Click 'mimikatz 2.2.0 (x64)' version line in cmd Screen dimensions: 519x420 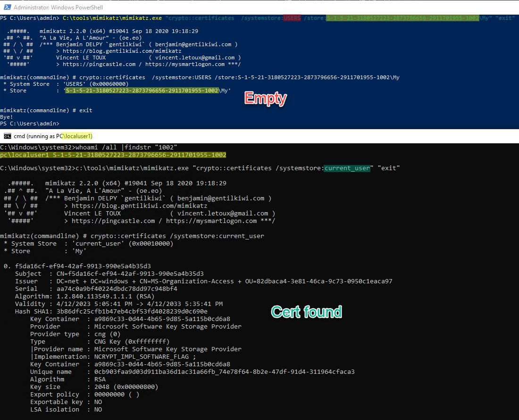pos(136,183)
